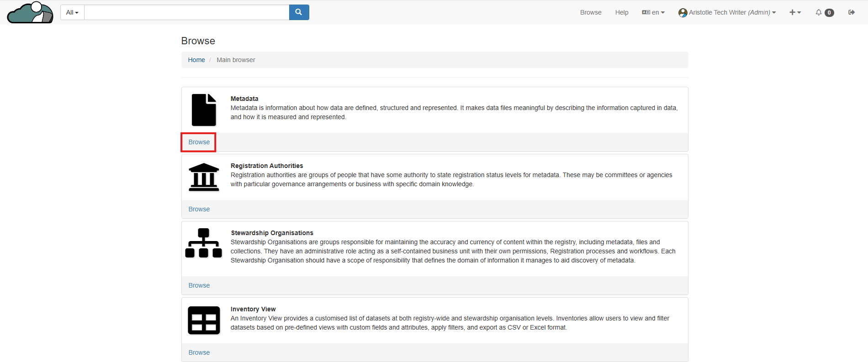Screen dimensions: 868x362
Task: Click the sign out icon
Action: coord(852,12)
